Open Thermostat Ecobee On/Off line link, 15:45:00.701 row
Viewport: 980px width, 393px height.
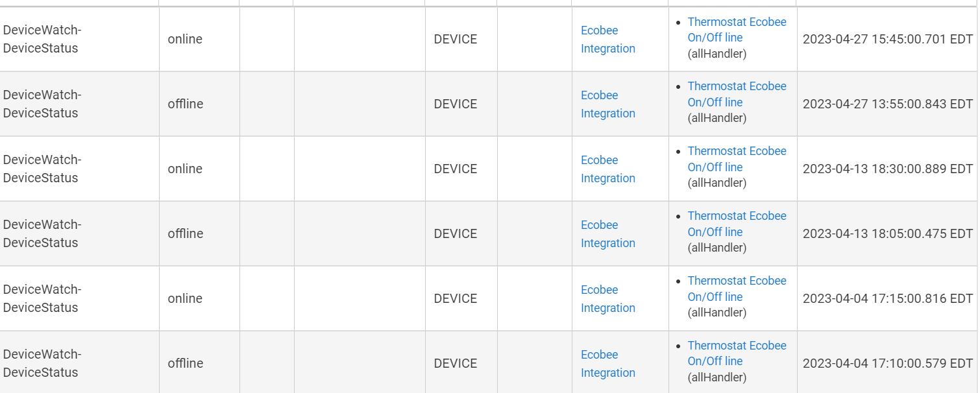[737, 30]
